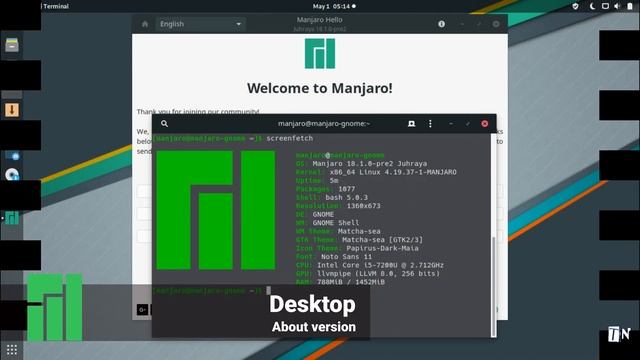Click the info icon in the Manjaro Hello header

(441, 24)
